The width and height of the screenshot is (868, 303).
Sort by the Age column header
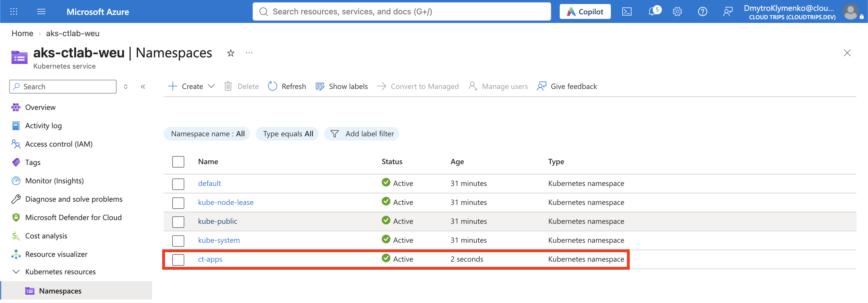coord(457,162)
